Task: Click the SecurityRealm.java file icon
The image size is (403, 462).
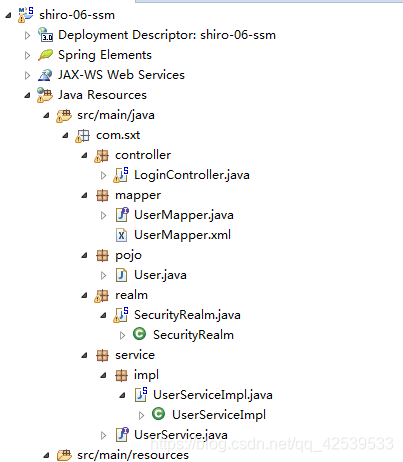Action: pyautogui.click(x=121, y=315)
